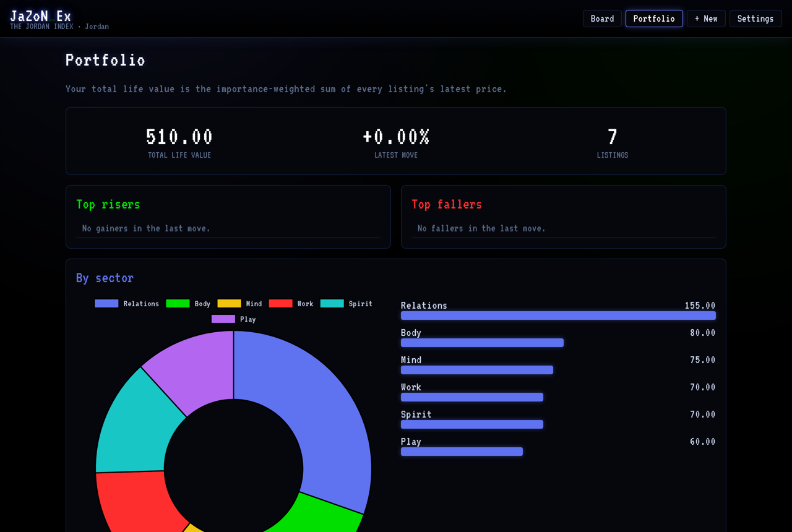Toggle Work legend red swatch
The width and height of the screenshot is (792, 532).
[x=280, y=303]
